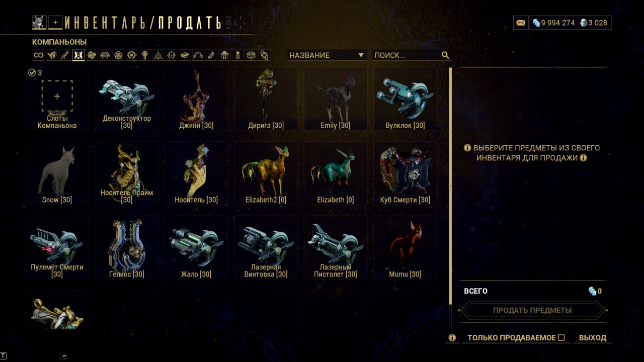This screenshot has height=362, width=644.
Task: Select the Emily [30] companion for sale
Action: tap(336, 99)
